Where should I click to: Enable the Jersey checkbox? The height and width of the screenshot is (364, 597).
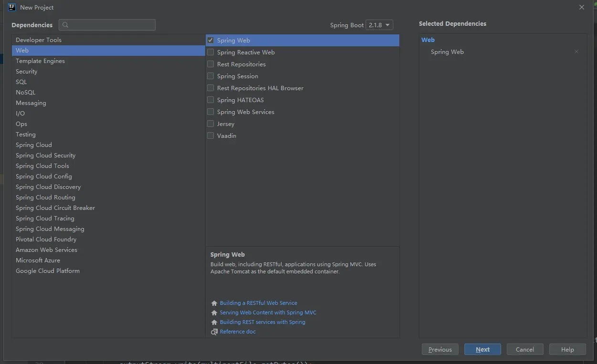tap(210, 124)
